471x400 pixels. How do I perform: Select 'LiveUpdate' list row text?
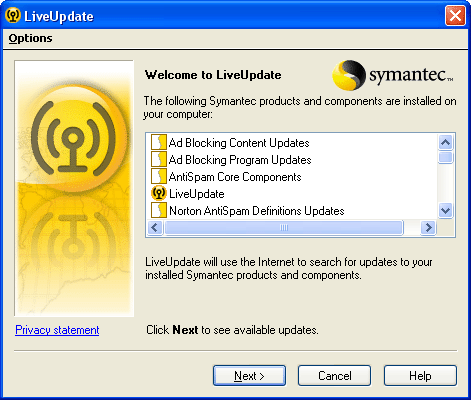[x=197, y=194]
